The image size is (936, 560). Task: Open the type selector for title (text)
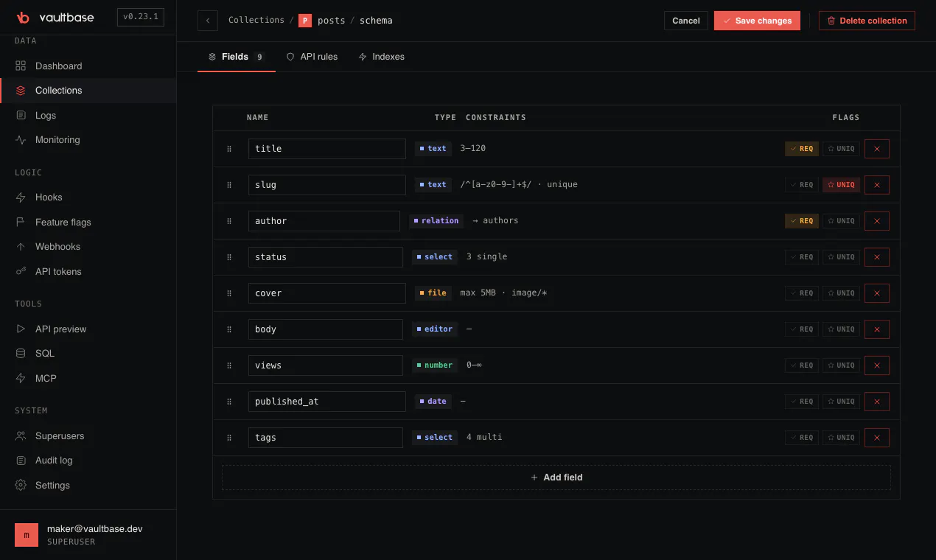(433, 149)
